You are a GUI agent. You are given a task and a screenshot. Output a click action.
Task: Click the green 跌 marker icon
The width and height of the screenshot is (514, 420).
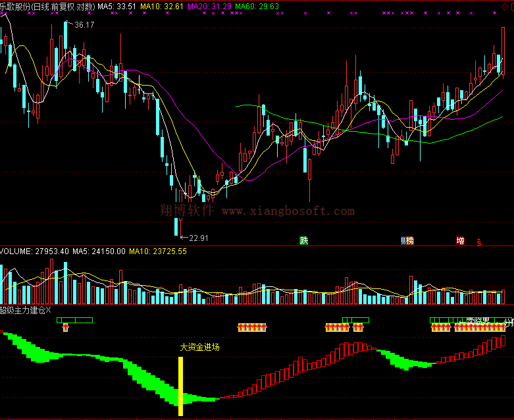(x=304, y=241)
